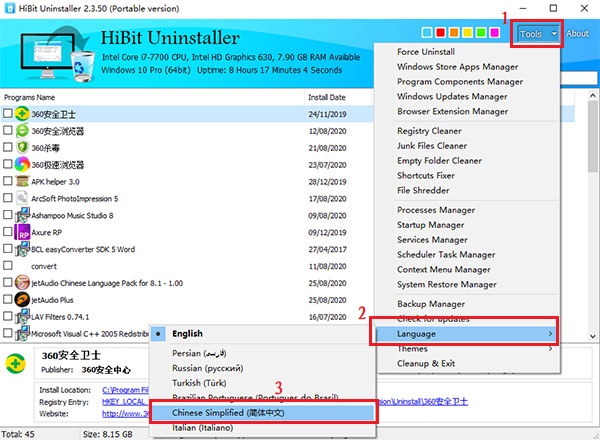600x440 pixels.
Task: Open Scheduler Task Manager
Action: (446, 255)
